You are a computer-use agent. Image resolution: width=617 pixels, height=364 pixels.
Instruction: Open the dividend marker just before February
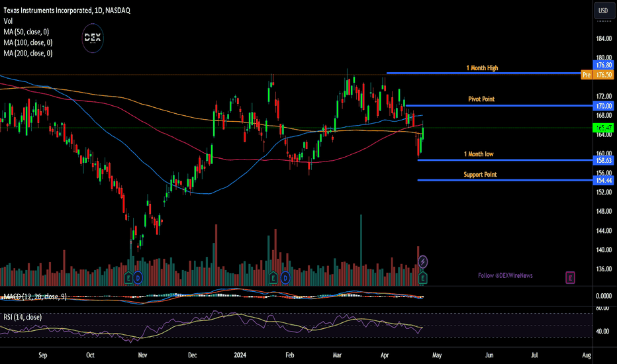[x=285, y=278]
